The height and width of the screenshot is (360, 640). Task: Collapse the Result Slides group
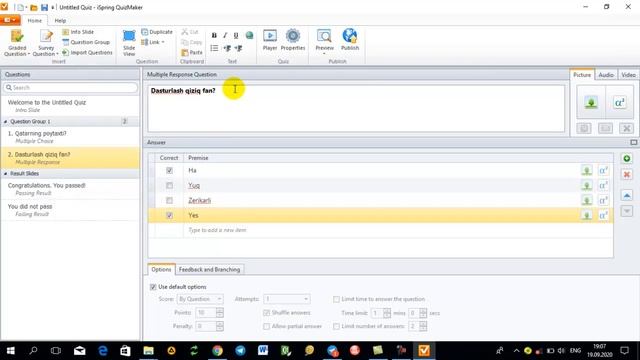tap(6, 173)
